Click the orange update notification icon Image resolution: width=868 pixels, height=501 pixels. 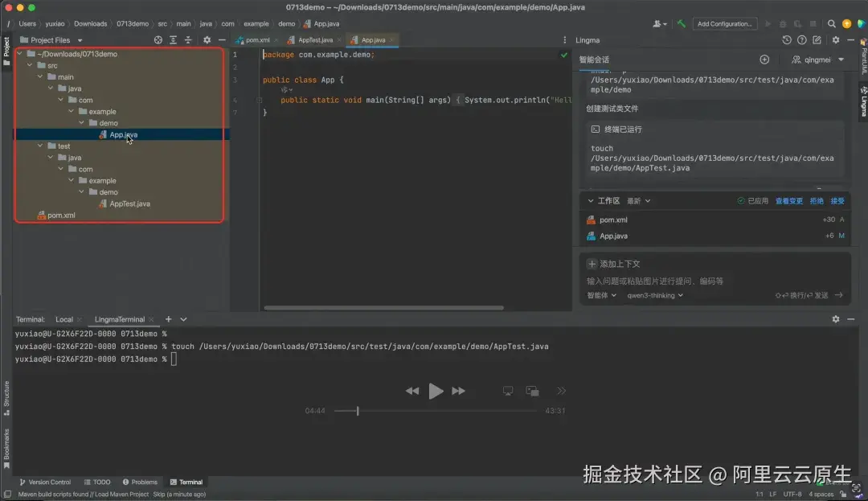click(846, 24)
